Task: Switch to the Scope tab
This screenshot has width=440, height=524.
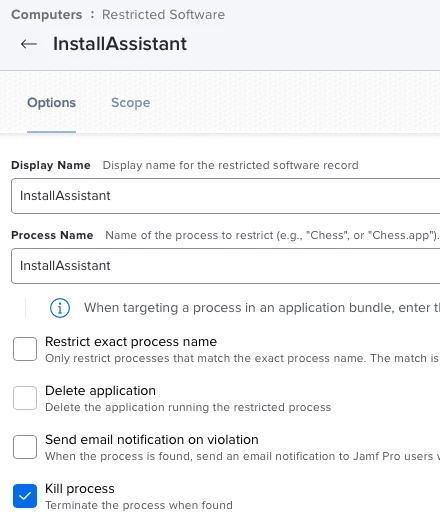Action: tap(131, 103)
